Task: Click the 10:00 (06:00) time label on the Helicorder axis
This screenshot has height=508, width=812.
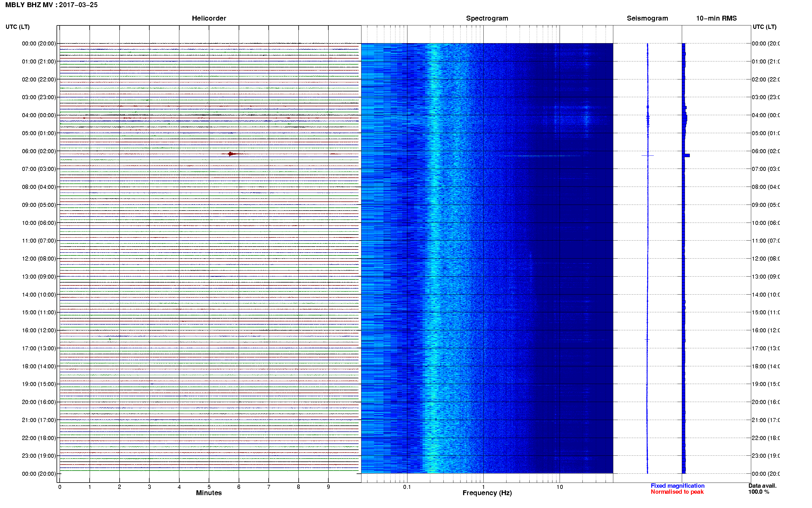Action: click(x=39, y=223)
